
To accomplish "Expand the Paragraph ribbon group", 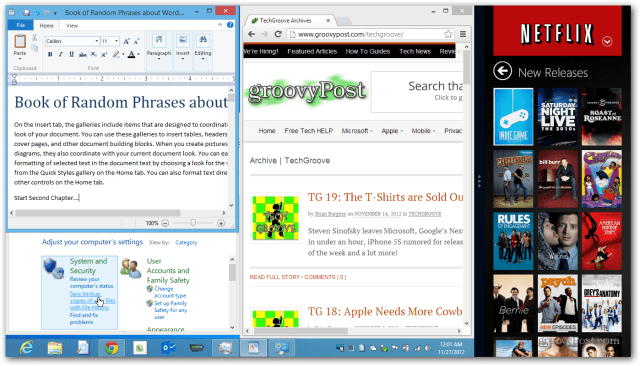I will 159,47.
